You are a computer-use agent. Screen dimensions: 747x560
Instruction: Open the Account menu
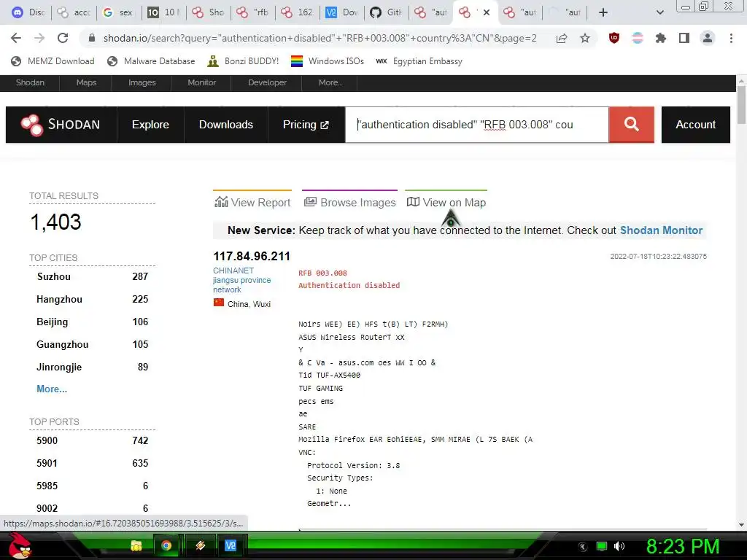(x=695, y=125)
